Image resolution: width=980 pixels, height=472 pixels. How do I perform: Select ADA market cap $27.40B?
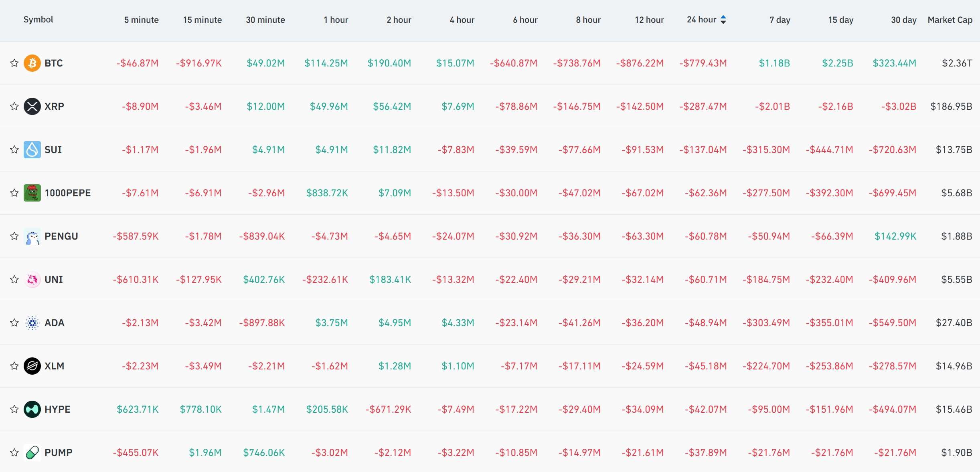(954, 323)
